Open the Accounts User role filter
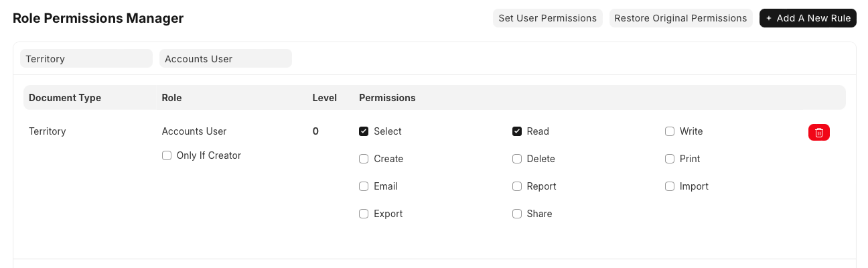 pos(225,59)
